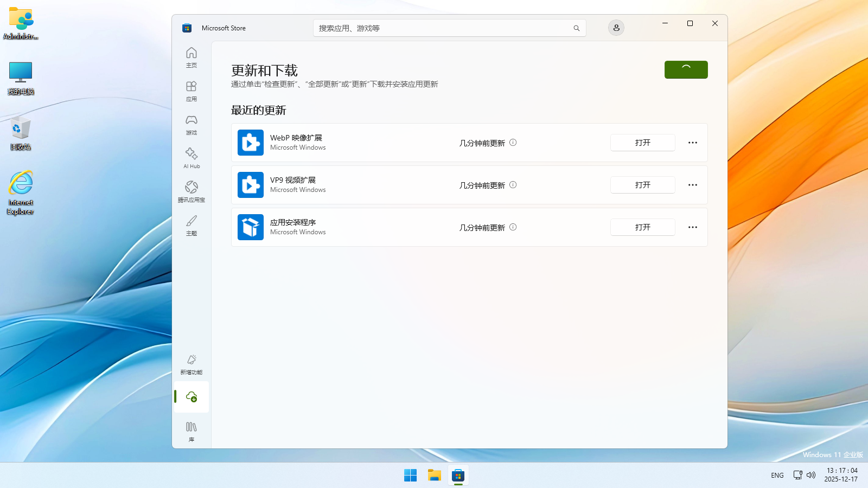Image resolution: width=868 pixels, height=488 pixels.
Task: Open 腾讯应用宝 in the sidebar
Action: (192, 192)
